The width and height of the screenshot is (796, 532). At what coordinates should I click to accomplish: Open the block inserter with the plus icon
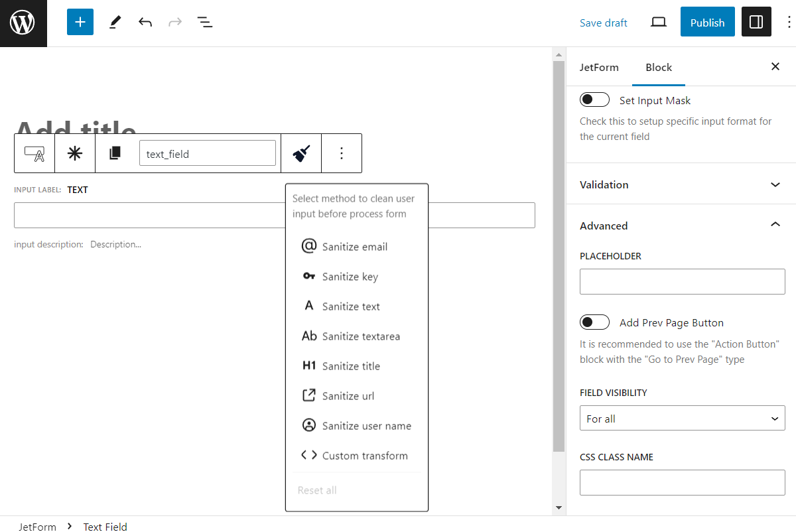click(80, 22)
